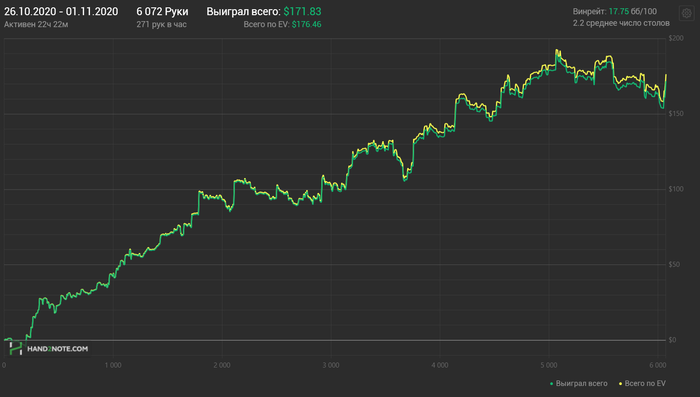Click the $0 y-axis label
The height and width of the screenshot is (397, 700).
tap(673, 340)
